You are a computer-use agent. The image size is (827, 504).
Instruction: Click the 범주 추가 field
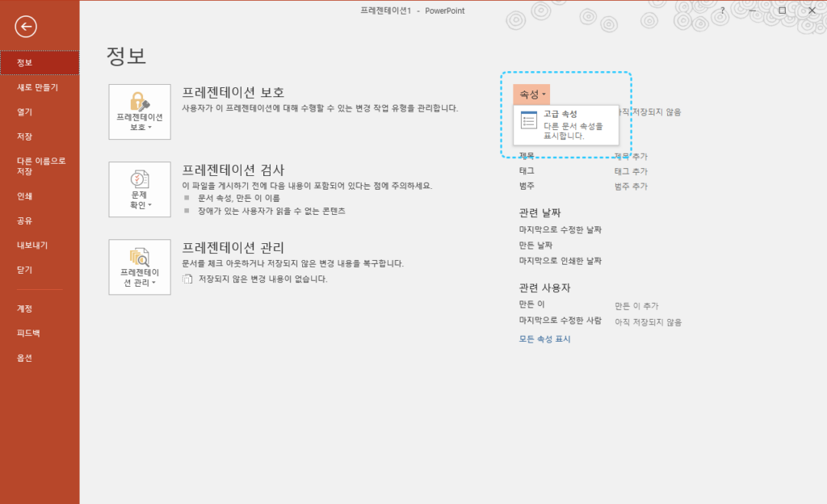(631, 187)
